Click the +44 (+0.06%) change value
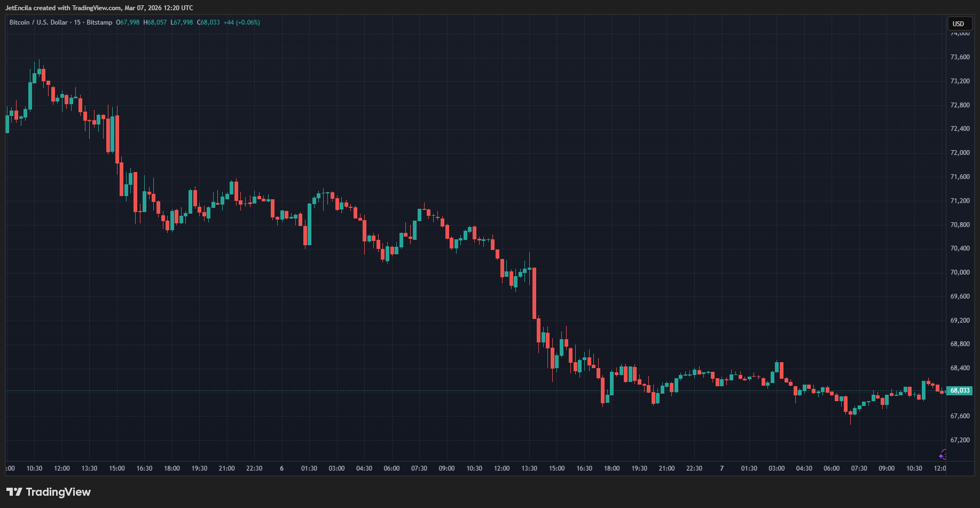The width and height of the screenshot is (980, 508). tap(241, 22)
